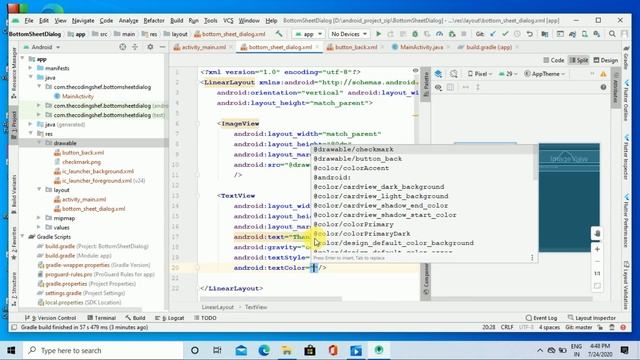Switch to activity_main.xml tab
This screenshot has width=640, height=360.
pos(203,47)
